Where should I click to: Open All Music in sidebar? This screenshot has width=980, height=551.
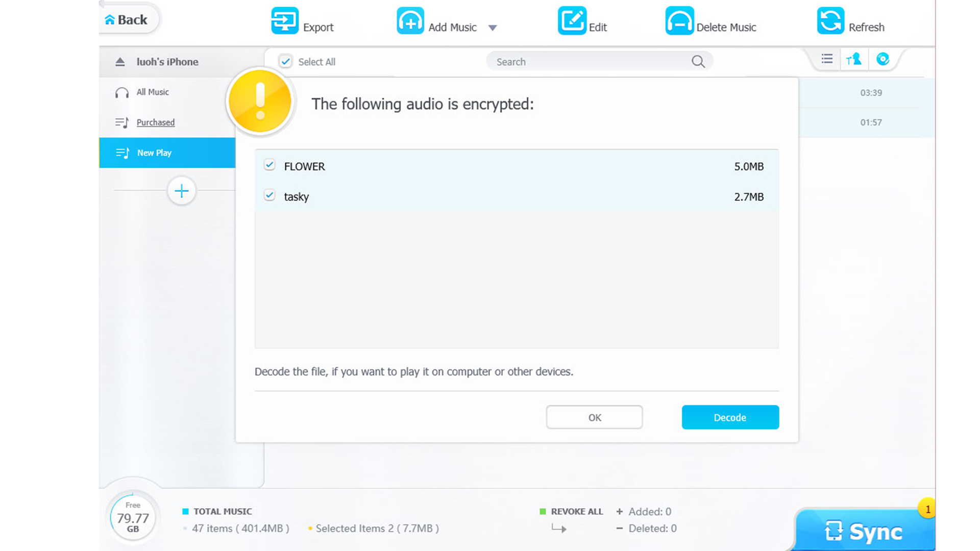(x=152, y=92)
